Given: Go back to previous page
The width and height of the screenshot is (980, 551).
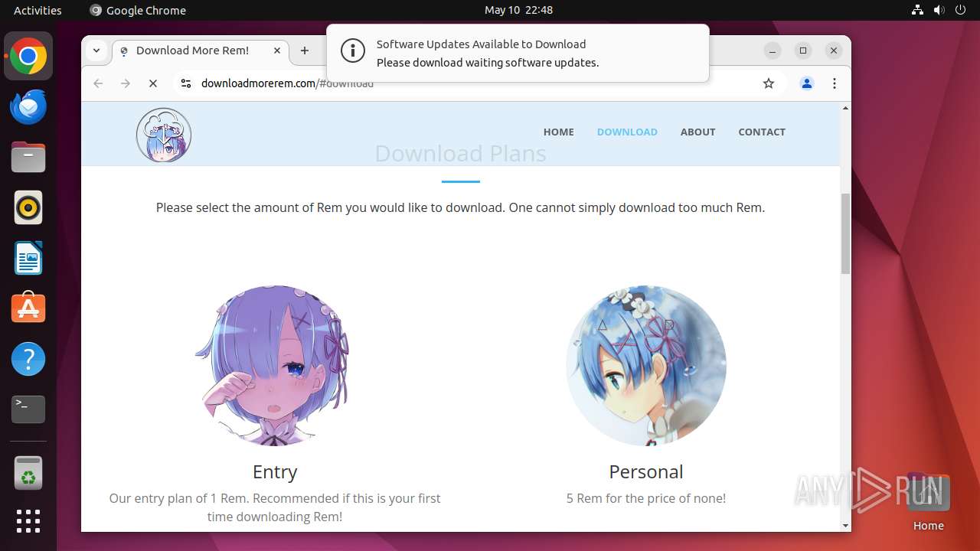Looking at the screenshot, I should click(x=98, y=83).
